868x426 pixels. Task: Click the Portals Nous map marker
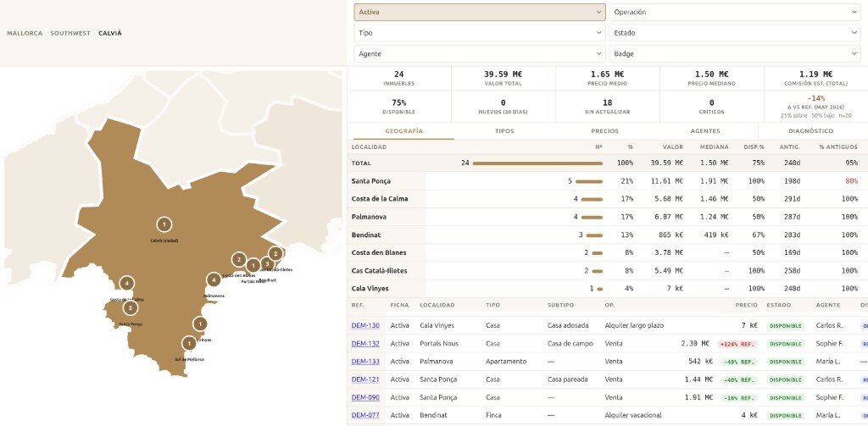pyautogui.click(x=253, y=266)
